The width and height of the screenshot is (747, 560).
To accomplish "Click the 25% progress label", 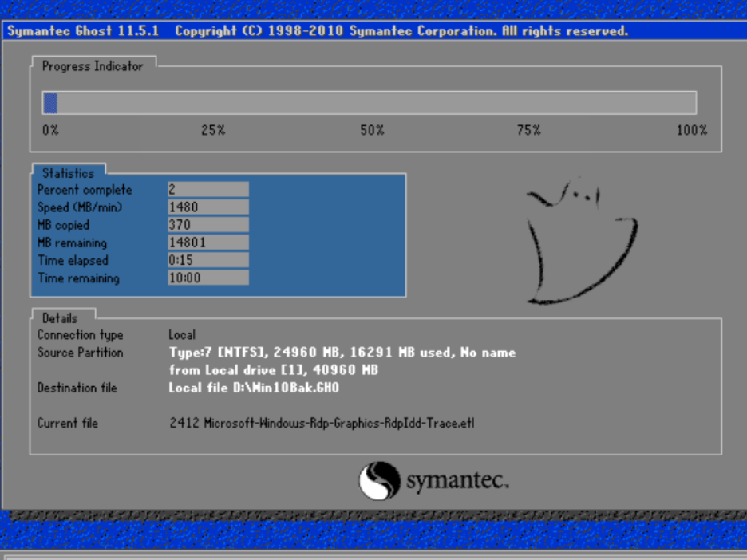I will click(x=213, y=131).
